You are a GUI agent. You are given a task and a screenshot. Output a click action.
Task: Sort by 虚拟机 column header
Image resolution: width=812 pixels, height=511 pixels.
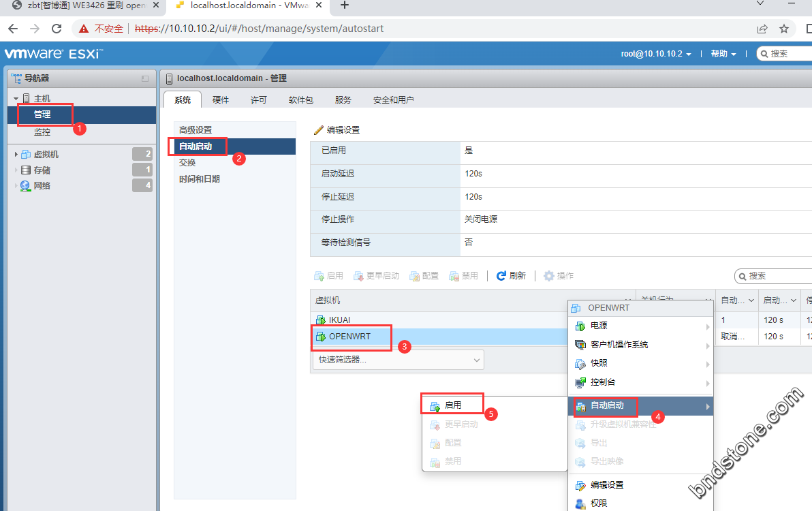(x=328, y=300)
